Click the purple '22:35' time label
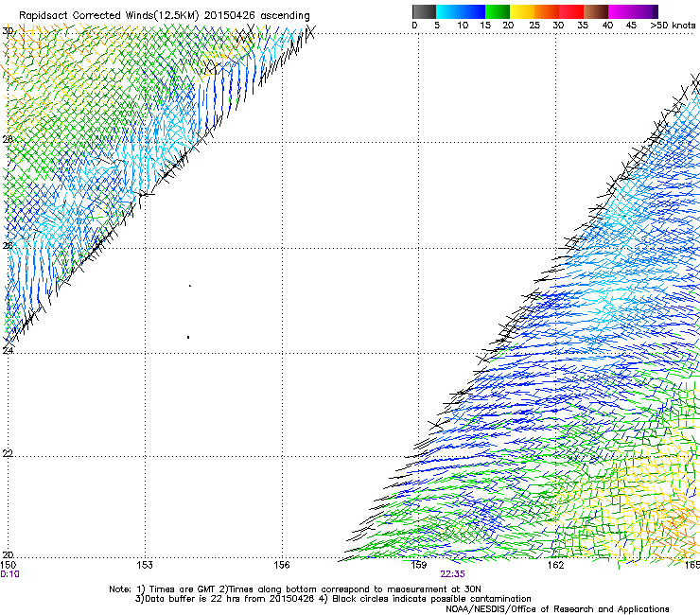 [452, 574]
